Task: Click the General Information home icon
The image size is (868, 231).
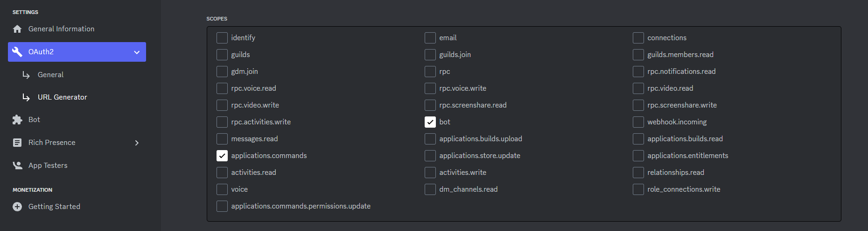Action: pyautogui.click(x=17, y=29)
